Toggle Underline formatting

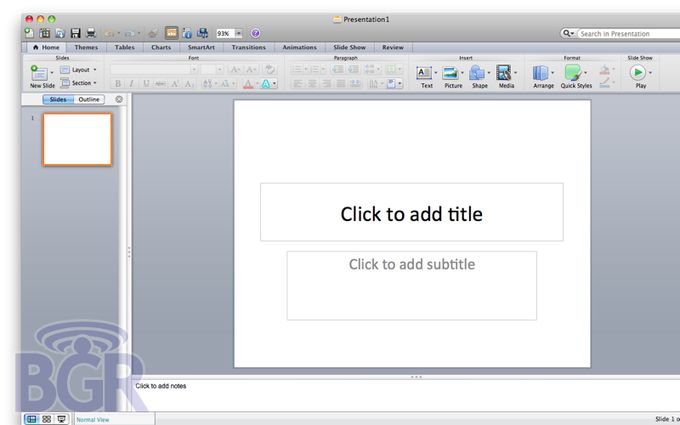(146, 84)
